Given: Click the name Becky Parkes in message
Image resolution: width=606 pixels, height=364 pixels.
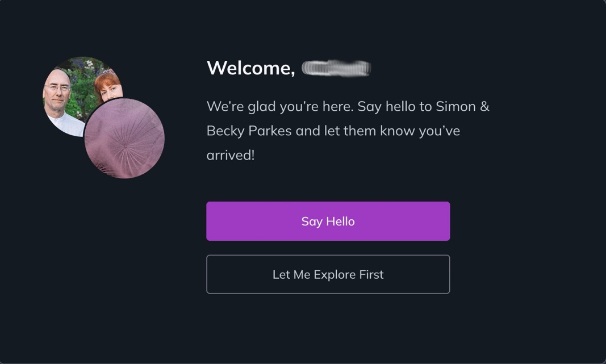Looking at the screenshot, I should click(249, 131).
